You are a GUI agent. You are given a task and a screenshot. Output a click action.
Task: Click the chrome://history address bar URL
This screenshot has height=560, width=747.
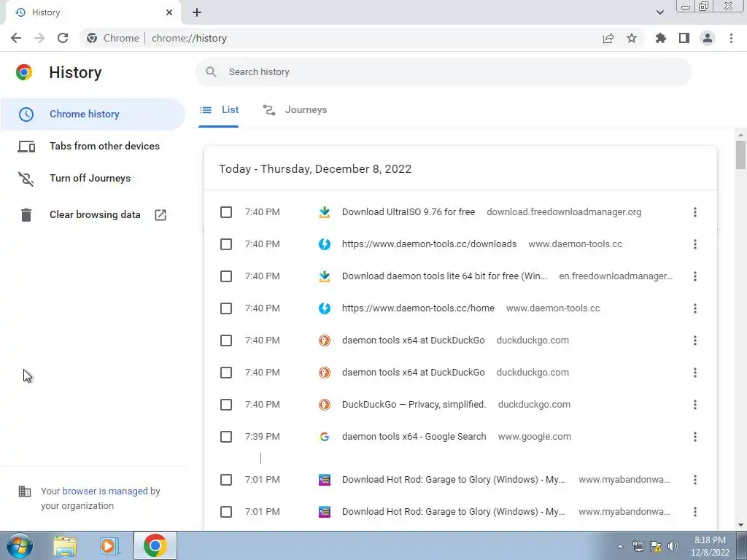(189, 38)
